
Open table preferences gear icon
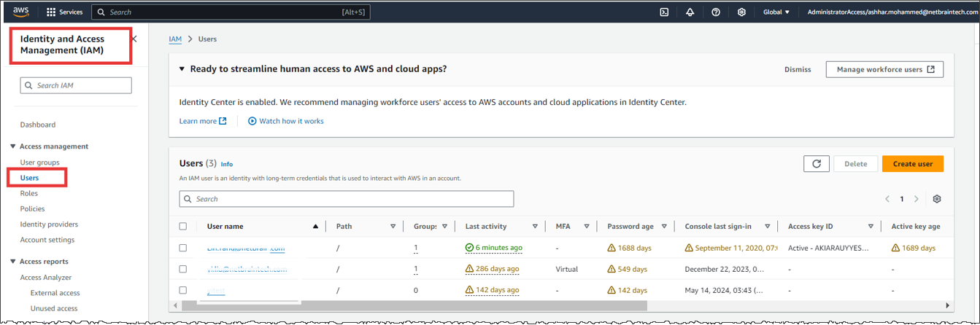point(937,199)
